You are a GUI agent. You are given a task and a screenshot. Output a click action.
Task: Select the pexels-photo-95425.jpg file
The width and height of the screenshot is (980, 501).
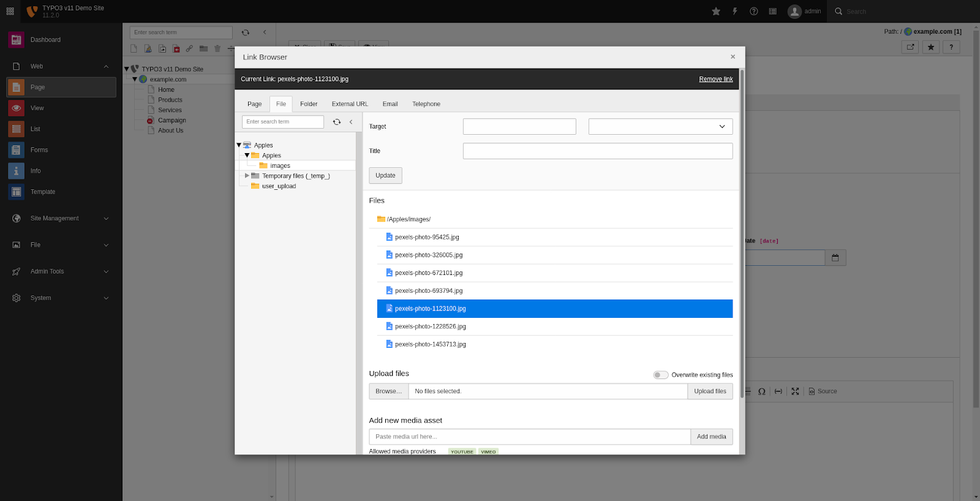(426, 237)
